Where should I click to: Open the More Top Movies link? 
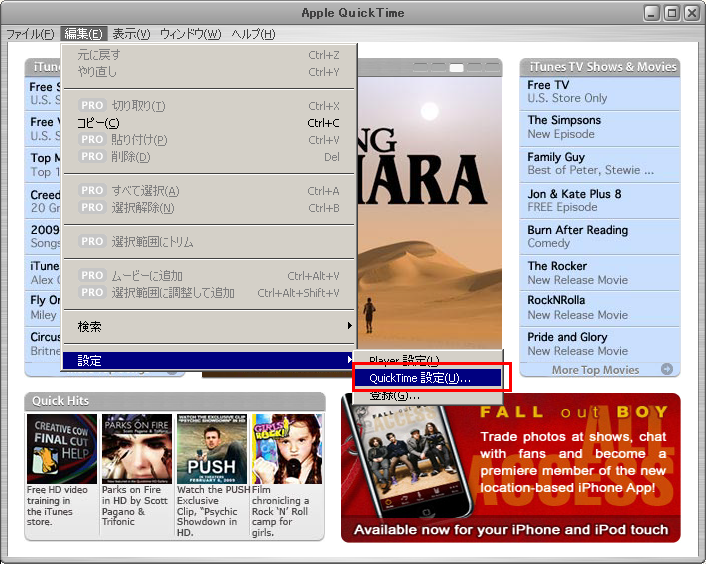pyautogui.click(x=595, y=370)
